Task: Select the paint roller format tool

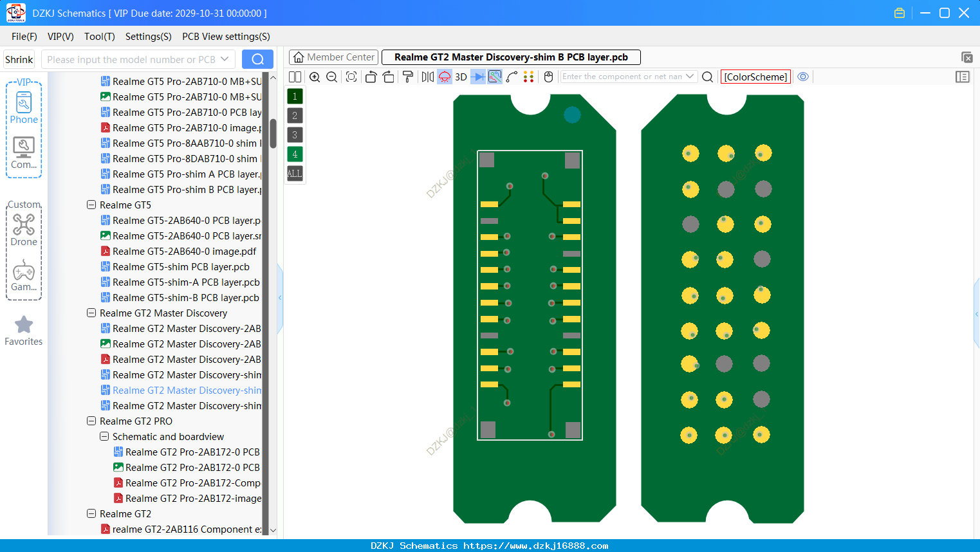Action: [x=408, y=77]
